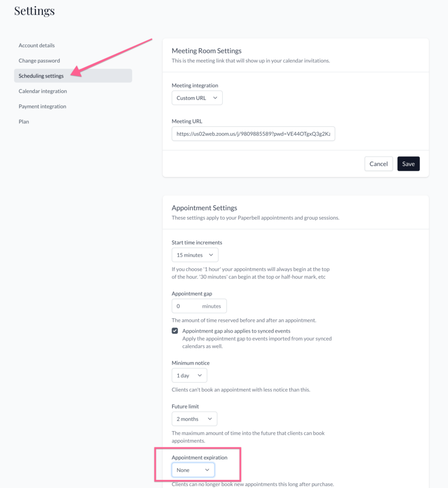Open Account details settings page
This screenshot has height=488, width=448.
point(37,45)
